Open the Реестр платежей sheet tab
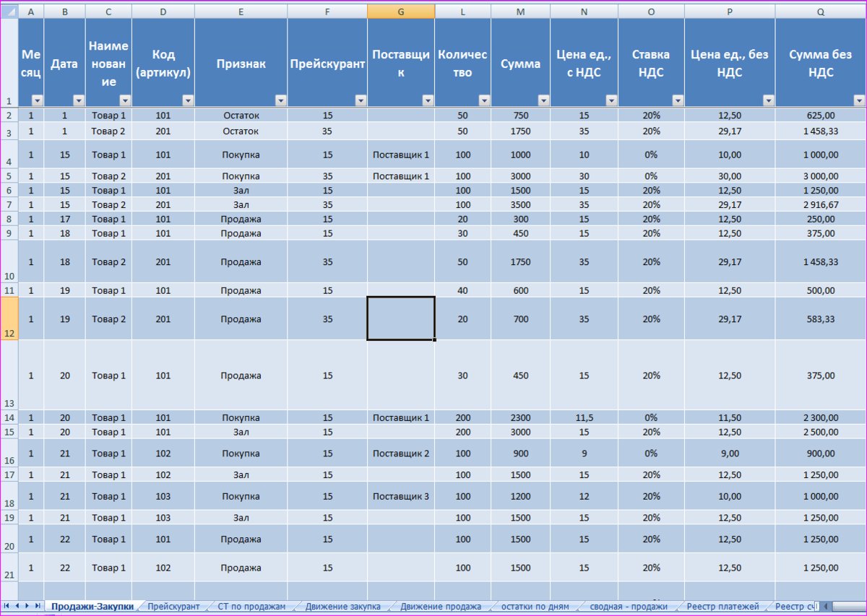This screenshot has height=616, width=867. point(723,607)
